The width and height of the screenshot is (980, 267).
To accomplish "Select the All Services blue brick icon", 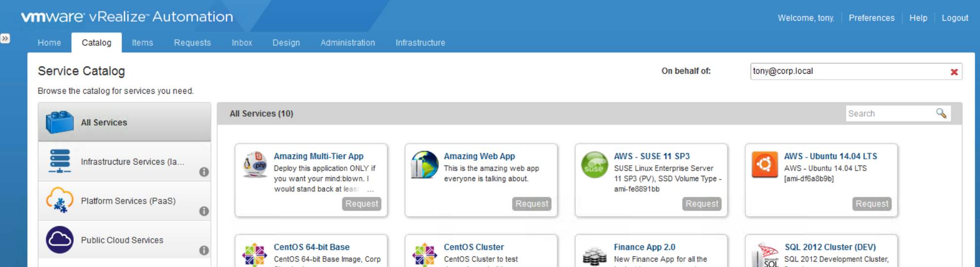I will pyautogui.click(x=60, y=122).
